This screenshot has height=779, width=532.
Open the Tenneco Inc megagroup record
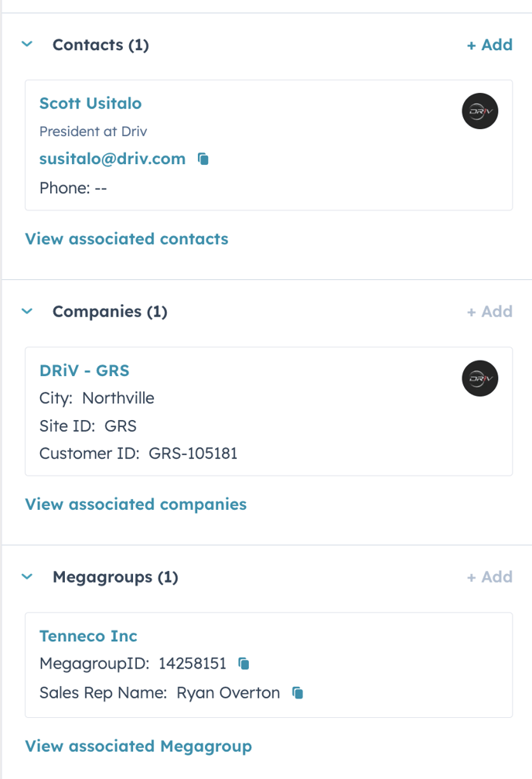pos(88,636)
